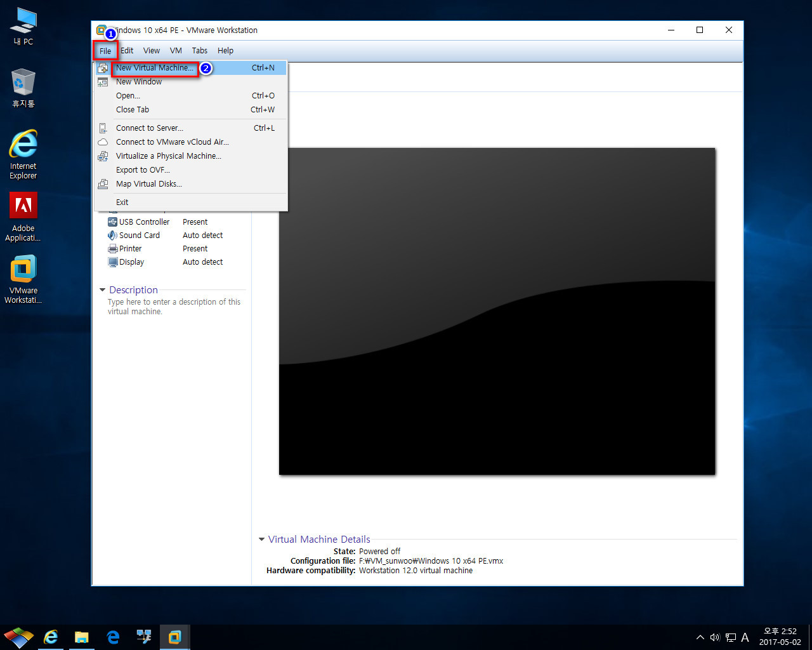
Task: Open the VM menu
Action: (x=176, y=51)
